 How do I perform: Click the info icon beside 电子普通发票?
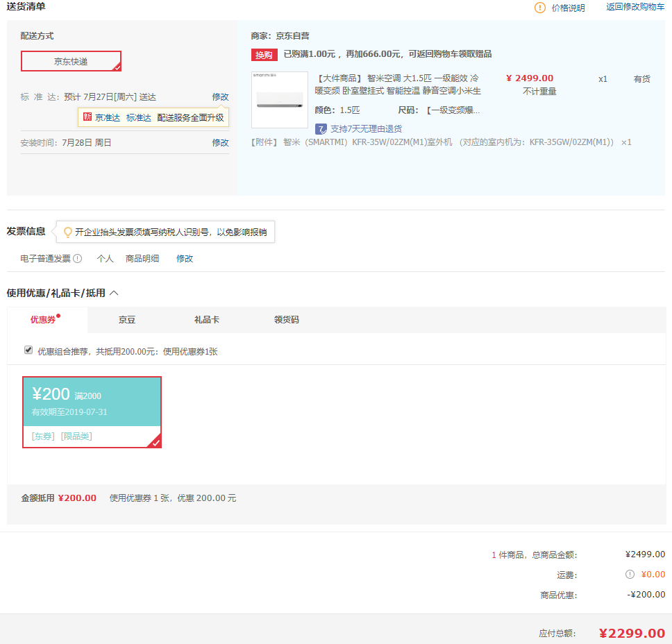pos(78,259)
